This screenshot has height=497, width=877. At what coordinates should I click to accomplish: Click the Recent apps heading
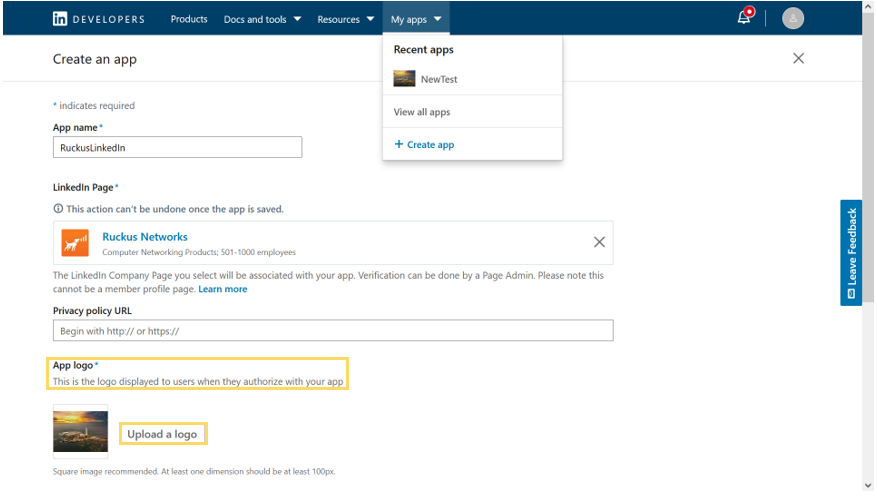423,50
